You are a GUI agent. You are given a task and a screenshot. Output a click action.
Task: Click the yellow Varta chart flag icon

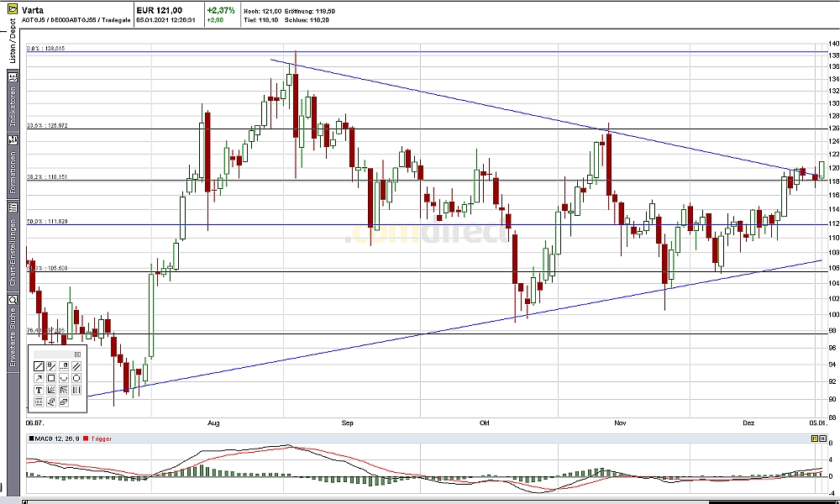(13, 9)
